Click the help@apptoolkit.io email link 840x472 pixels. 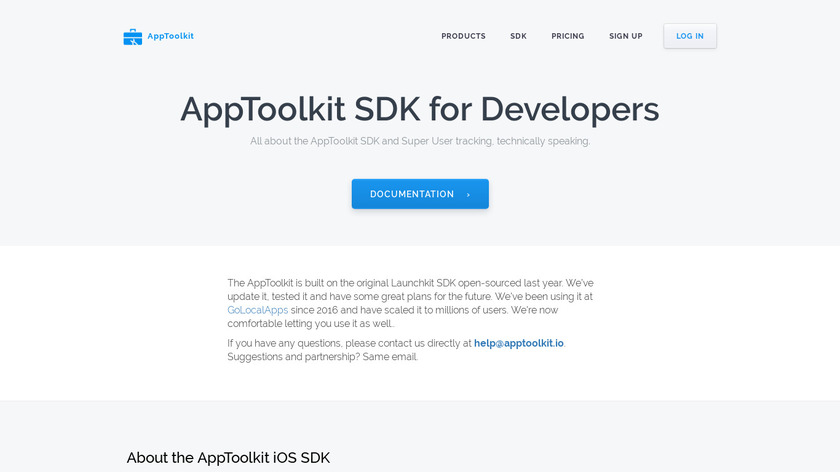click(x=519, y=343)
